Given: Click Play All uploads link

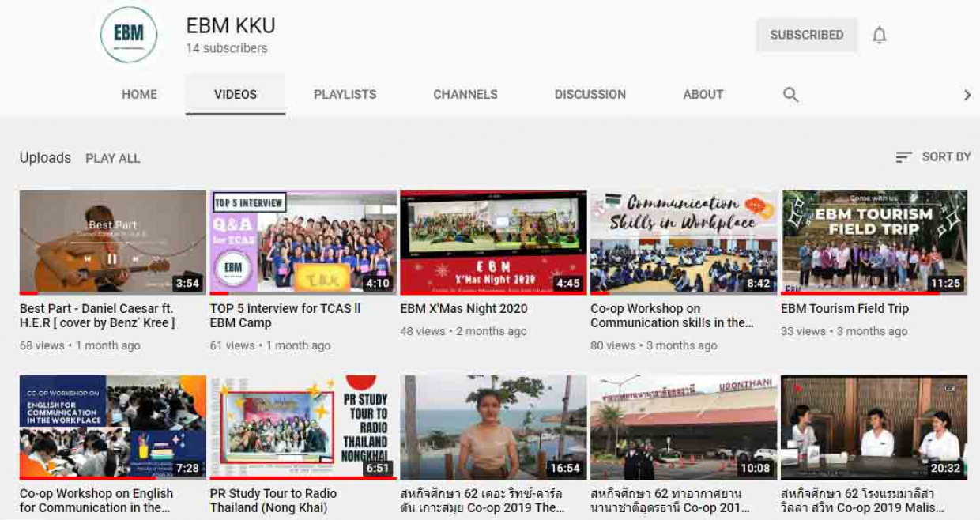Looking at the screenshot, I should coord(112,158).
